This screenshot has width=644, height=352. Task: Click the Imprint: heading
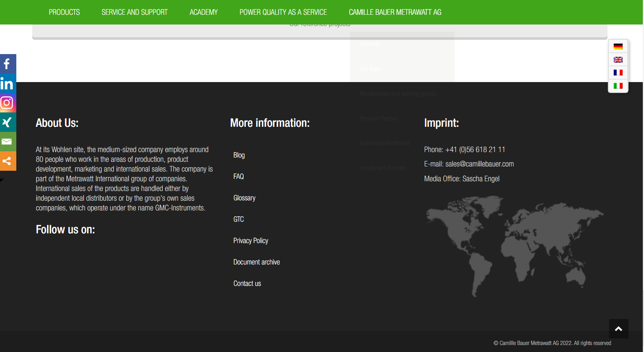pos(441,123)
